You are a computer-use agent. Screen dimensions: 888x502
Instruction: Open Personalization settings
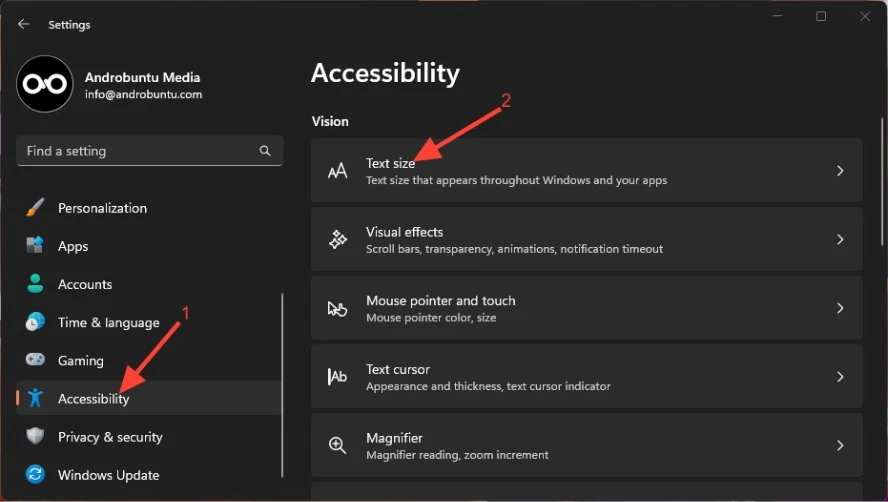148,208
